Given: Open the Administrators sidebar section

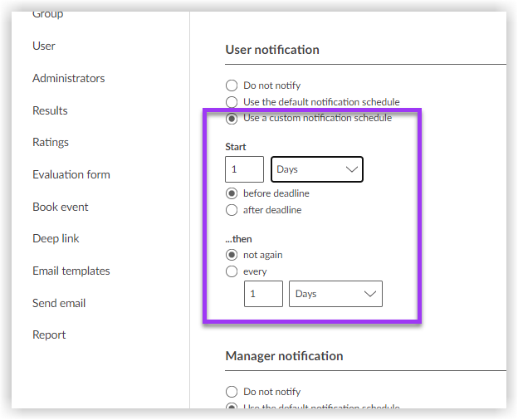Looking at the screenshot, I should tap(68, 78).
